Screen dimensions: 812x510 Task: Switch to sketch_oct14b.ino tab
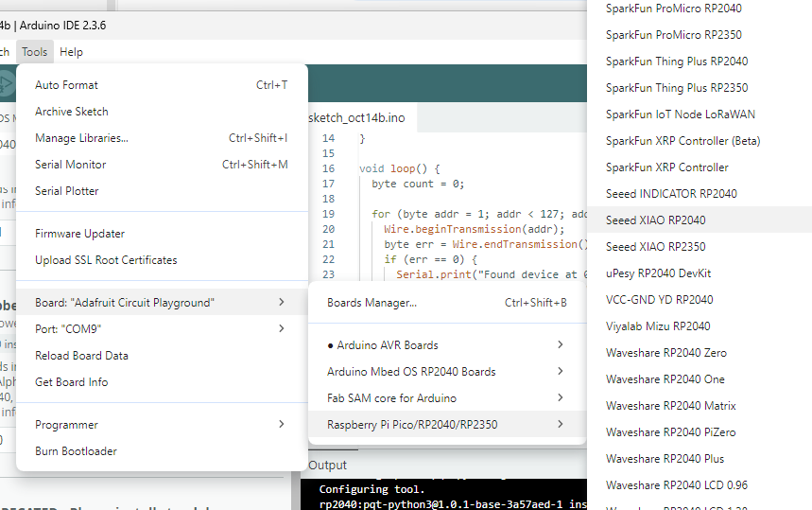[357, 118]
